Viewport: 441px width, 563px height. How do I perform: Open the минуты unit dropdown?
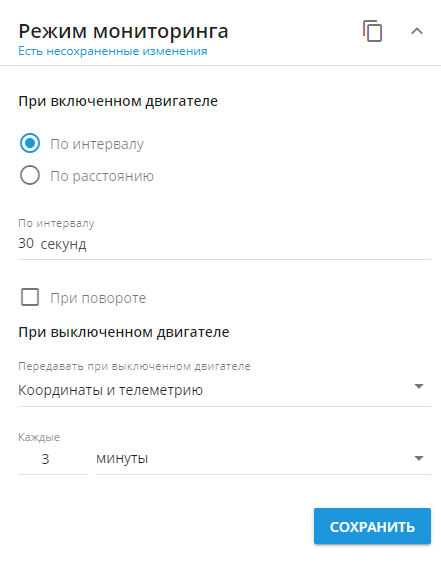coord(263,459)
